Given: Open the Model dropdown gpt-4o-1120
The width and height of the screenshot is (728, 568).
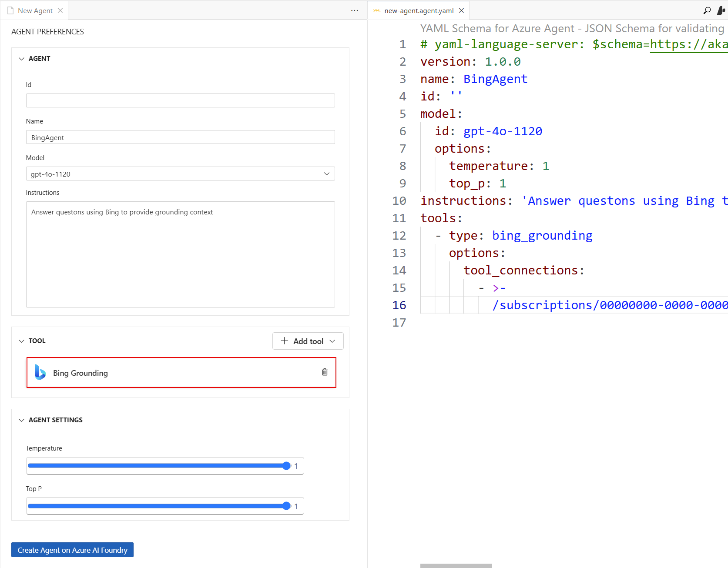Looking at the screenshot, I should click(181, 174).
